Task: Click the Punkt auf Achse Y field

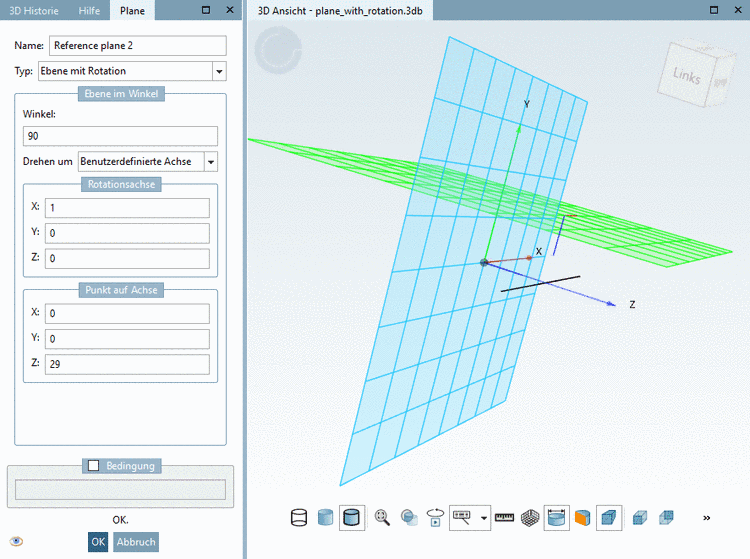Action: click(x=127, y=339)
